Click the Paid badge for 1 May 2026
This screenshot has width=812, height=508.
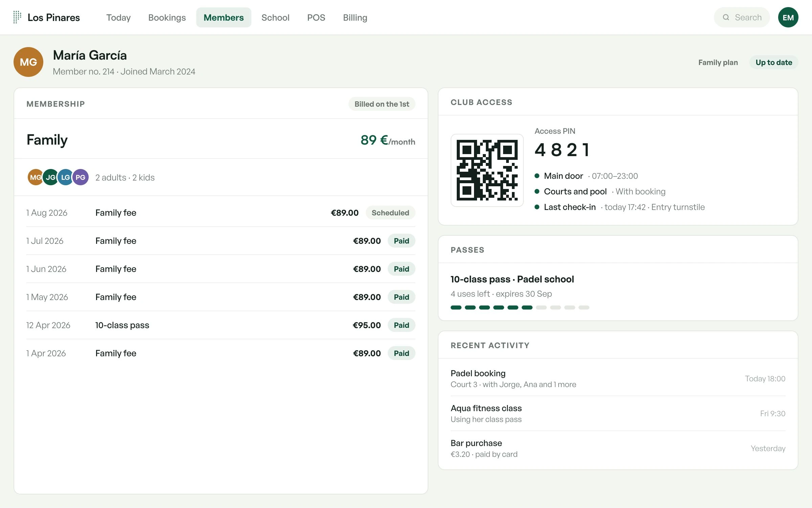point(401,297)
